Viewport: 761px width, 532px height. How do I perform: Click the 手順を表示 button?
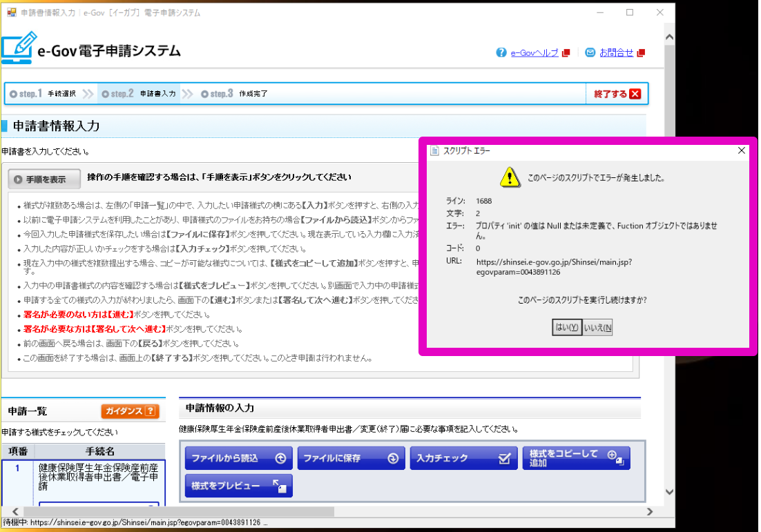tap(44, 179)
